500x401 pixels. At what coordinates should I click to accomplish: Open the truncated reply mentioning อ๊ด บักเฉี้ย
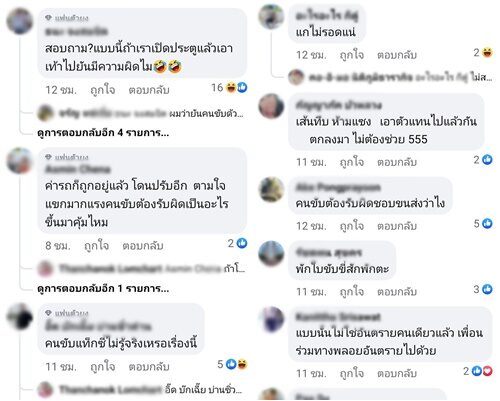tap(142, 389)
